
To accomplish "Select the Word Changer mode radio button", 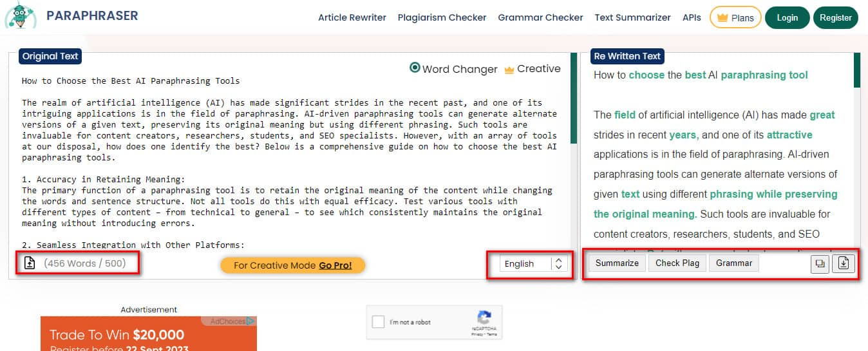I will [x=415, y=68].
